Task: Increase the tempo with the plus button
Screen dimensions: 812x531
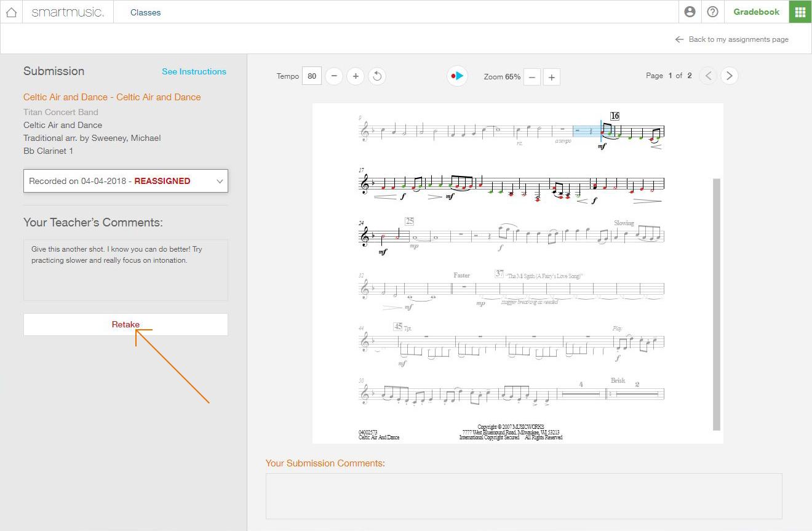Action: click(x=355, y=76)
